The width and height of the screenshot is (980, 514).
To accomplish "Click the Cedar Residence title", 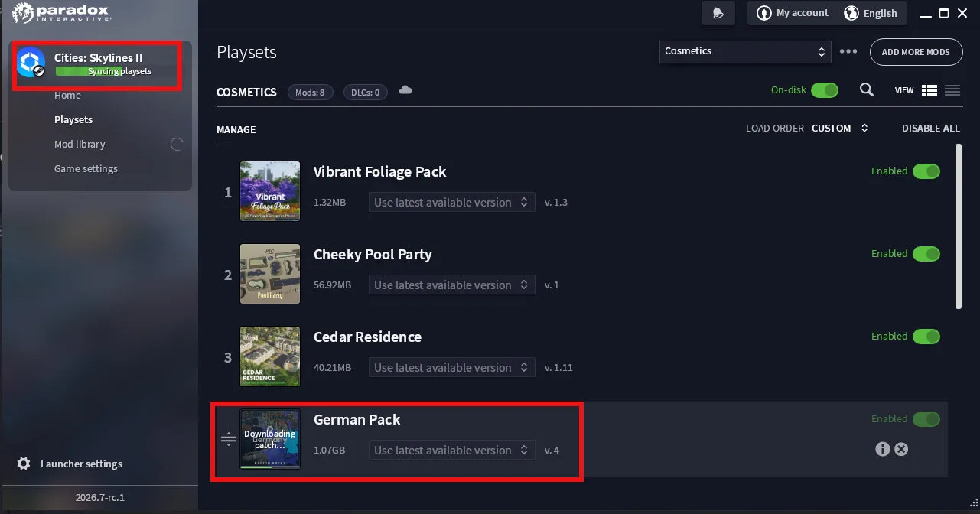I will click(x=367, y=337).
